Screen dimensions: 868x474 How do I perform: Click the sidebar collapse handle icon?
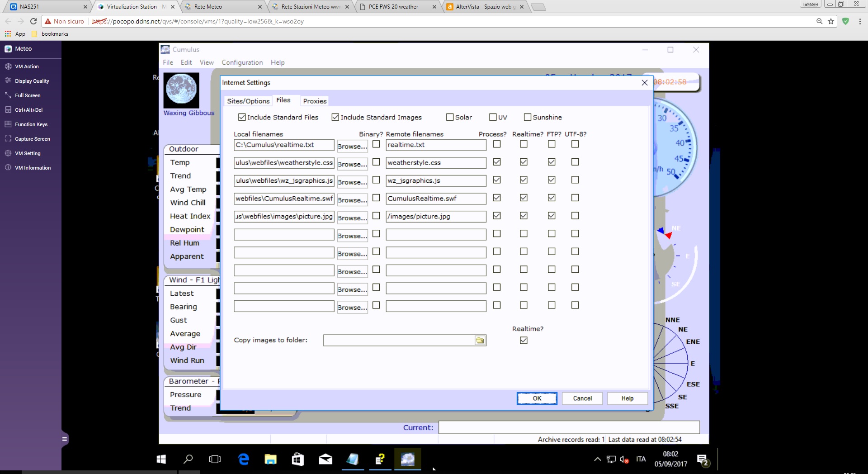pos(65,439)
